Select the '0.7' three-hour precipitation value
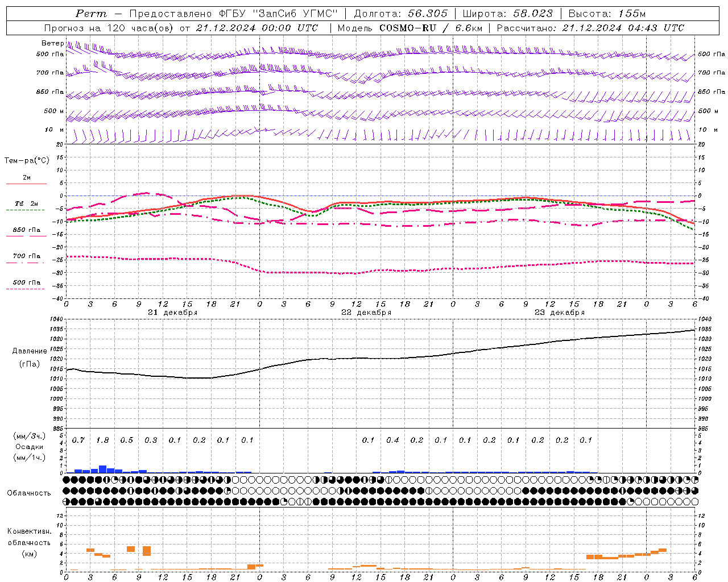Image resolution: width=728 pixels, height=582 pixels. (x=78, y=440)
